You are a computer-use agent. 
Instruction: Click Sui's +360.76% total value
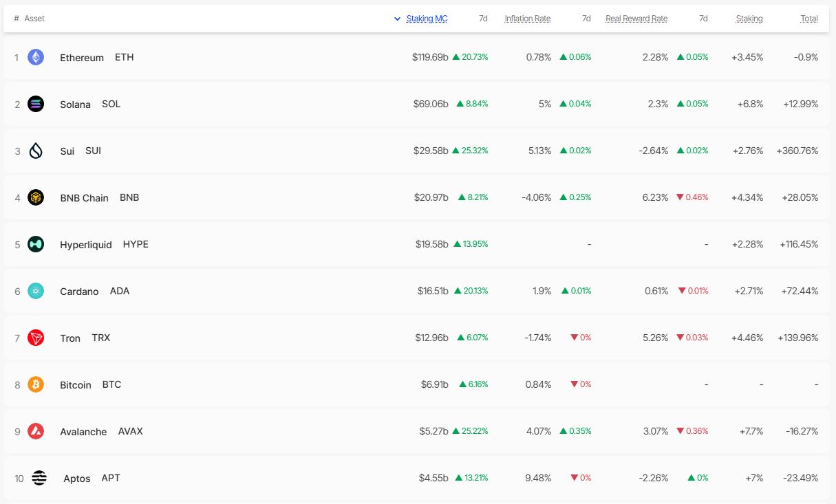tap(797, 151)
